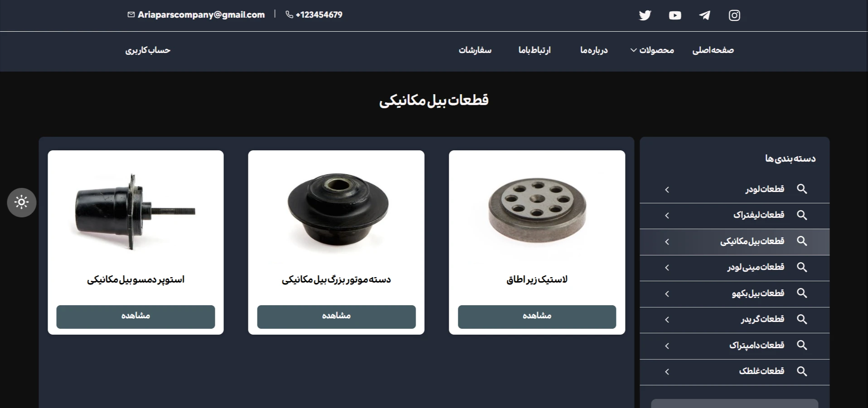Click the استوپر دمسو بیل مکانیکی product image

click(136, 211)
